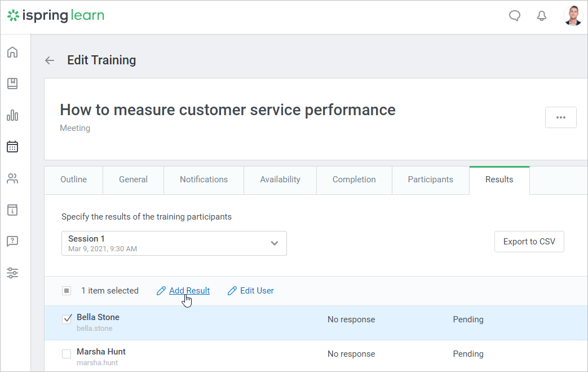Switch to the Participants tab
This screenshot has width=588, height=372.
click(x=430, y=180)
